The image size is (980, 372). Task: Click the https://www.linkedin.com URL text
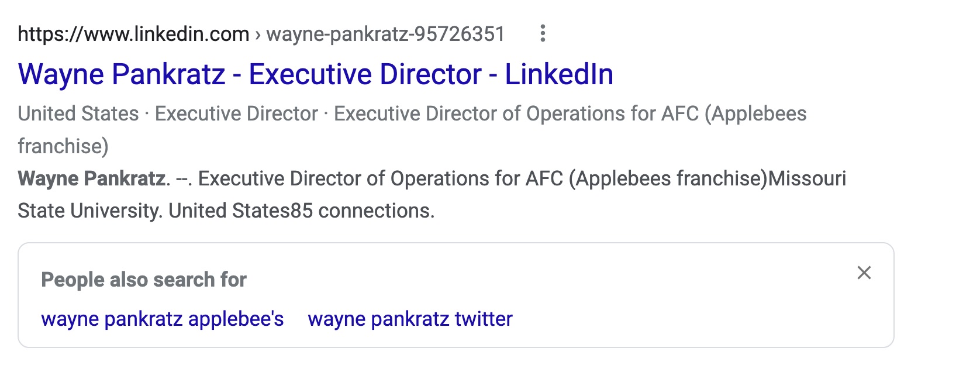tap(134, 34)
